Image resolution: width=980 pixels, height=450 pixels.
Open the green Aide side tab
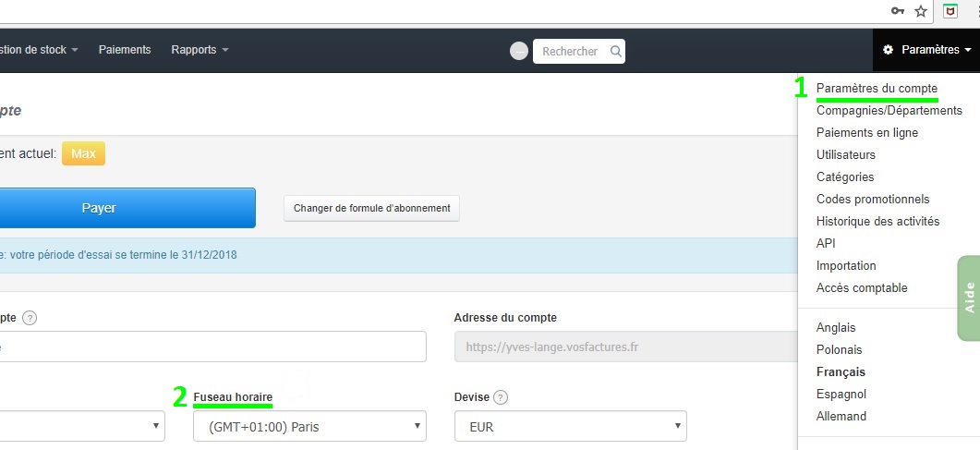click(x=969, y=298)
